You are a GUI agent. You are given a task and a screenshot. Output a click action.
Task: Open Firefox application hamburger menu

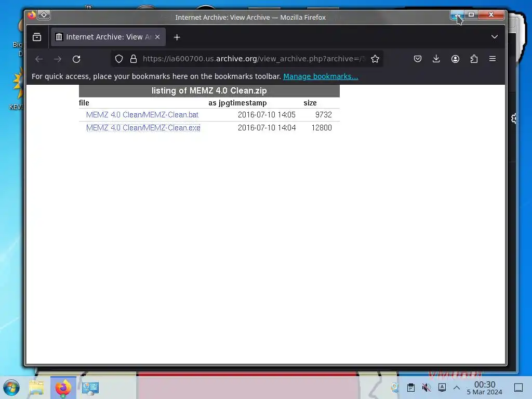click(x=493, y=59)
